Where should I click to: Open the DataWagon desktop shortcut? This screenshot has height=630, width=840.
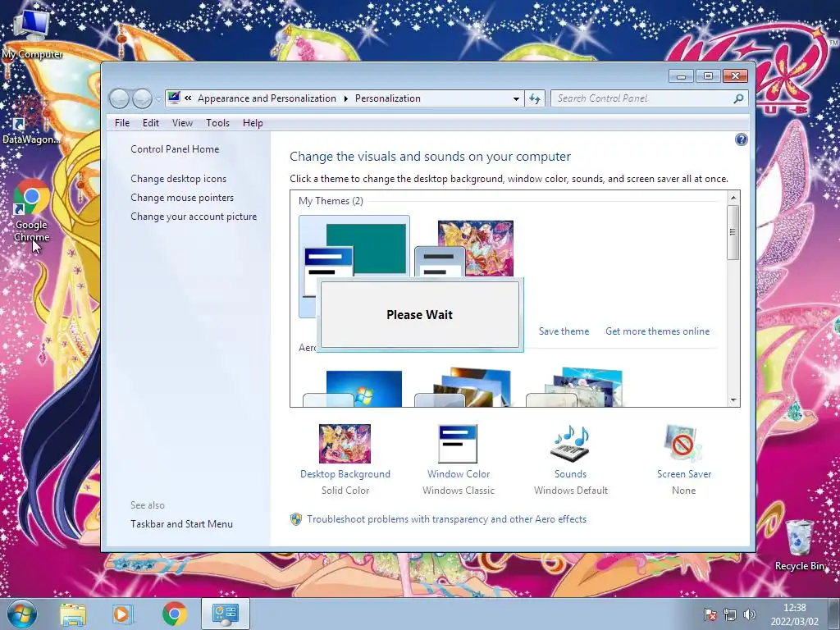[30, 119]
